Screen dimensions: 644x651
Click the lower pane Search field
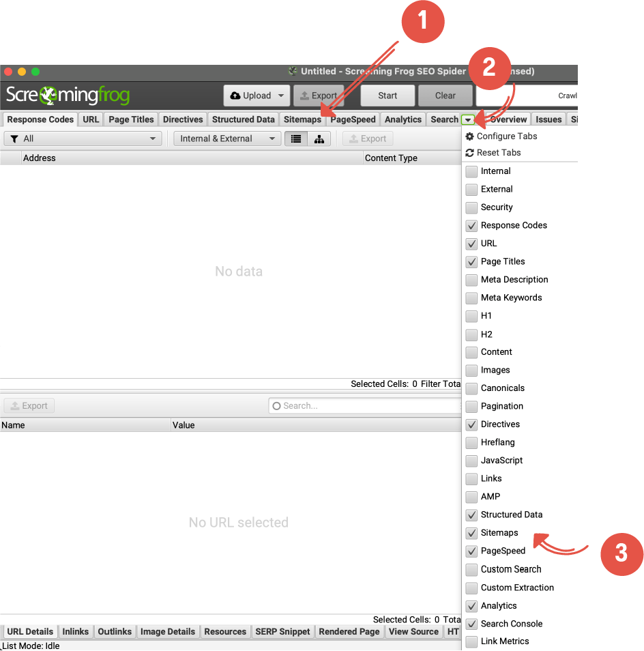pyautogui.click(x=365, y=405)
